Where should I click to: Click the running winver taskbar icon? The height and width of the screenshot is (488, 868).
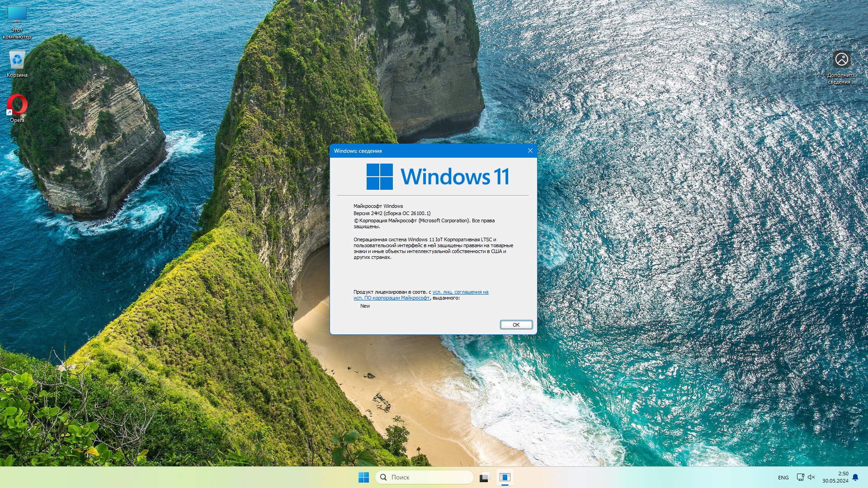(x=505, y=477)
